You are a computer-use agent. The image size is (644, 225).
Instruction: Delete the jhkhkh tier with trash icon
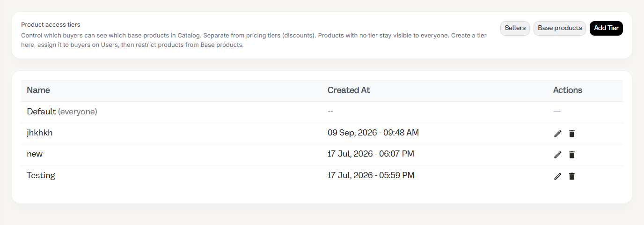(x=571, y=134)
